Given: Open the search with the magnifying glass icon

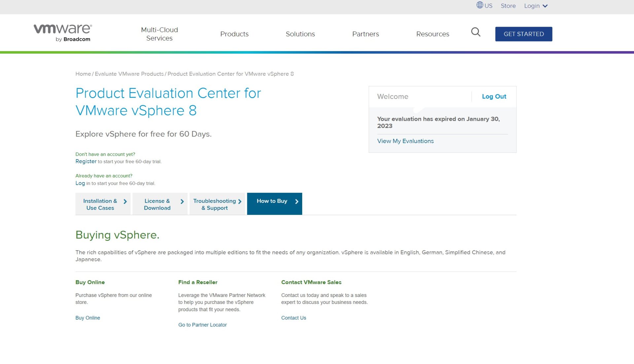Looking at the screenshot, I should [475, 32].
